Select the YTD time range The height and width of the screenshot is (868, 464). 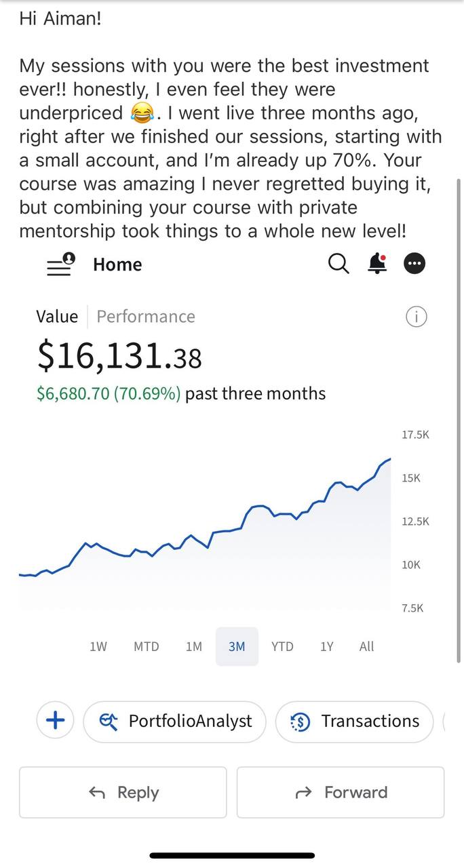pyautogui.click(x=282, y=646)
